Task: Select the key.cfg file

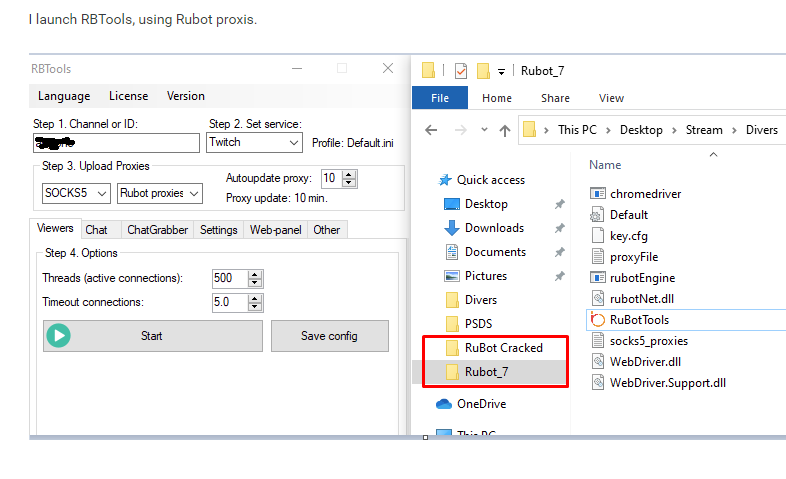Action: click(x=628, y=236)
